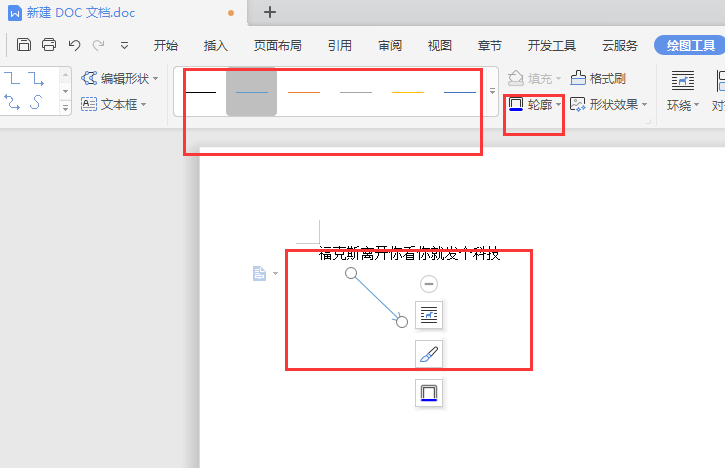Click floating layout options icon
Screen dimensions: 725x468
429,315
